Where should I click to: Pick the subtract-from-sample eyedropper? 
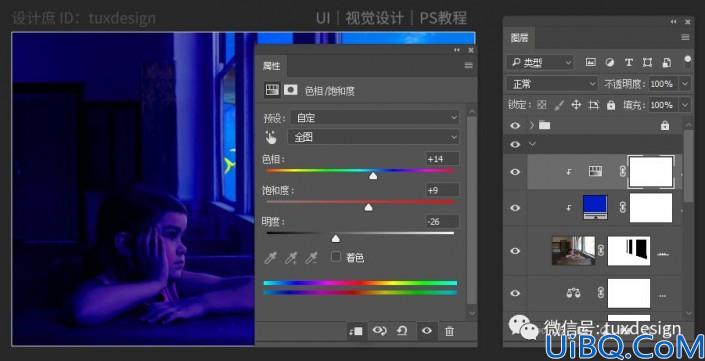pyautogui.click(x=311, y=258)
